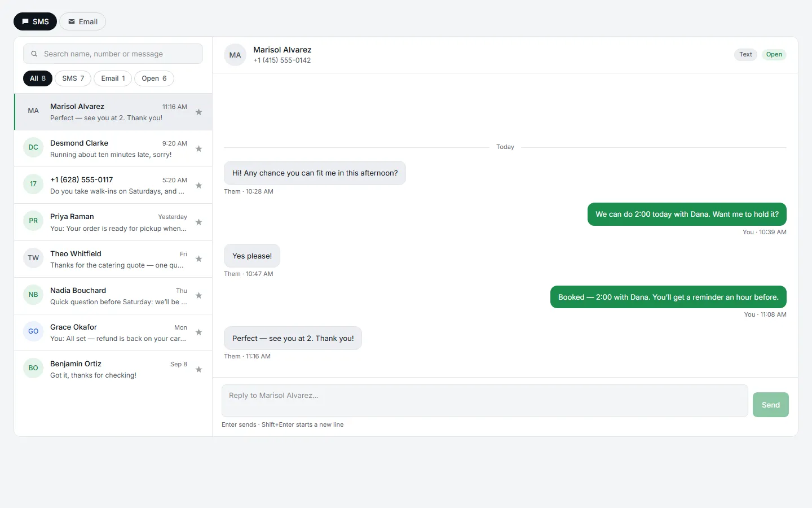Star the Priya Raman conversation
This screenshot has width=812, height=508.
click(198, 222)
